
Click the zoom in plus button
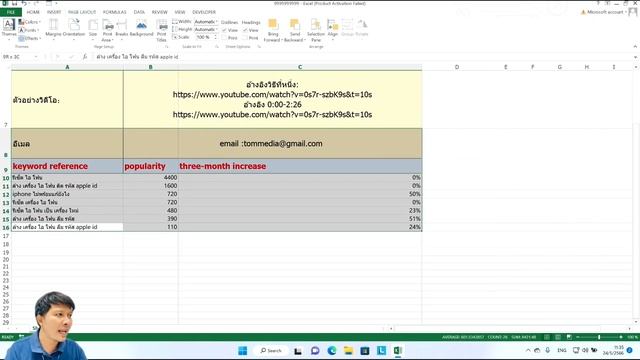click(621, 337)
